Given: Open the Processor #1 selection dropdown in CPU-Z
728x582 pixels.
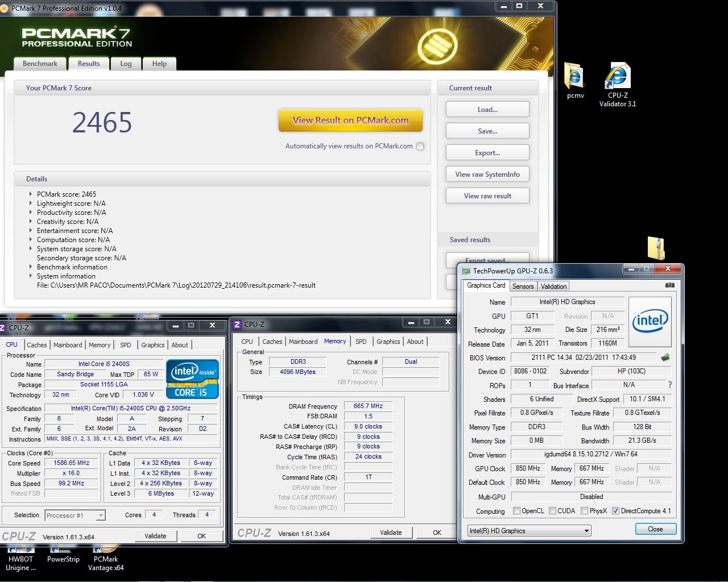Looking at the screenshot, I should click(x=75, y=516).
